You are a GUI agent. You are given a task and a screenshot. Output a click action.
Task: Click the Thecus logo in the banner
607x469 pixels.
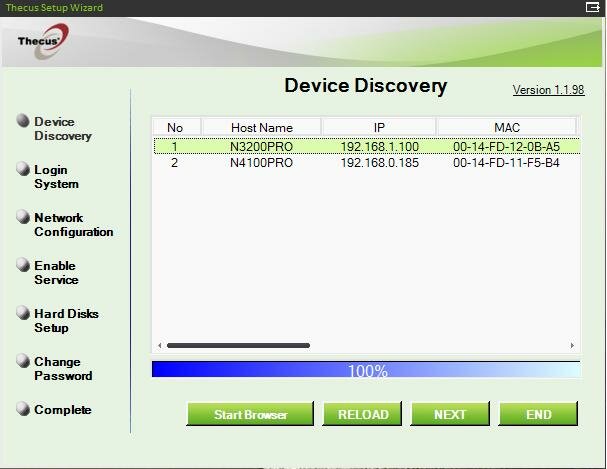(43, 41)
